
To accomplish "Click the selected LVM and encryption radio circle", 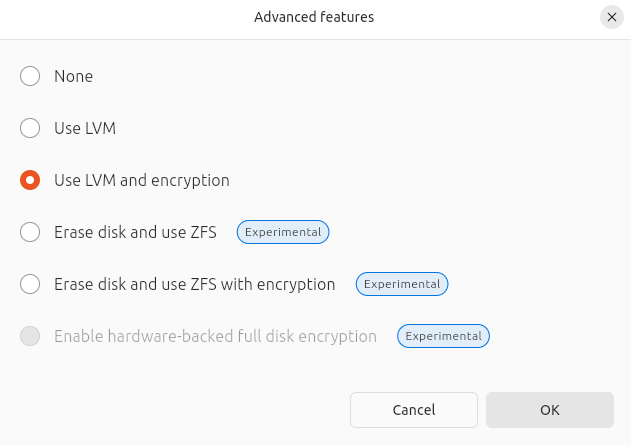I will [x=30, y=180].
